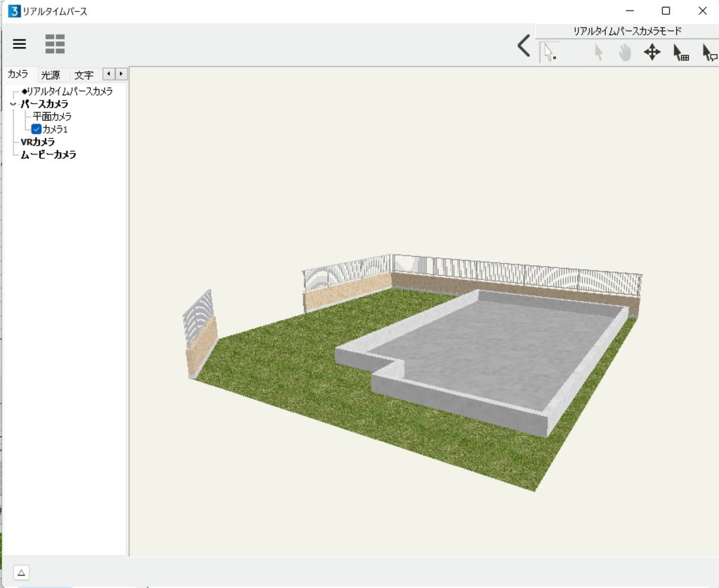Select the リアルタイムパースカメラ tree item
Viewport: 719px width, 588px height.
tap(69, 91)
